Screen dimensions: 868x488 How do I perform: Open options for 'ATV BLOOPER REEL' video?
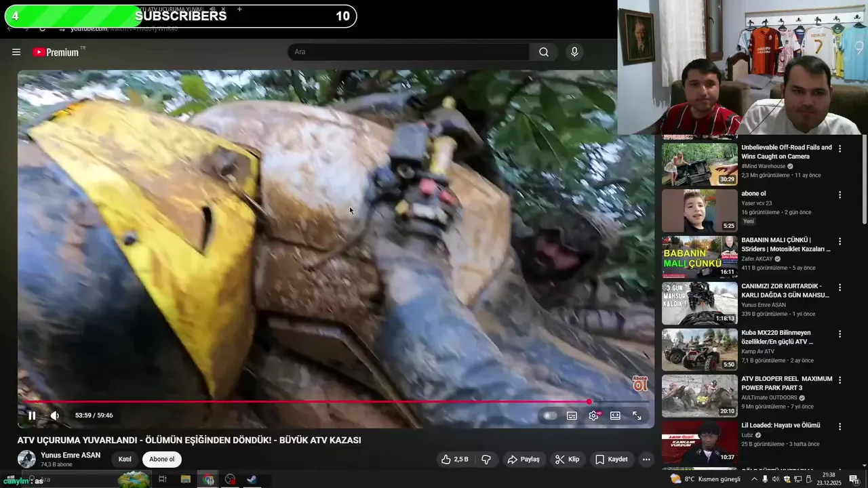pos(840,380)
